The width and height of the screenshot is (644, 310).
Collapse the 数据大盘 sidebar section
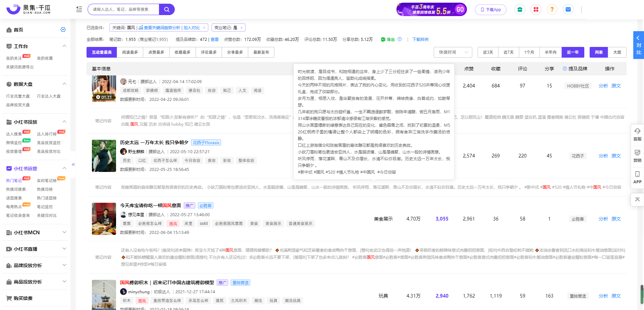pos(64,84)
